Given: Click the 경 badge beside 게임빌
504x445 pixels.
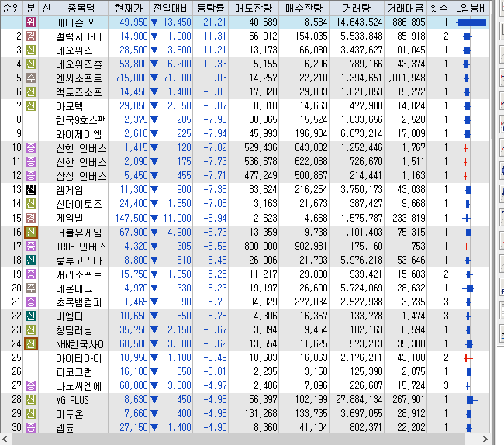Looking at the screenshot, I should [31, 218].
